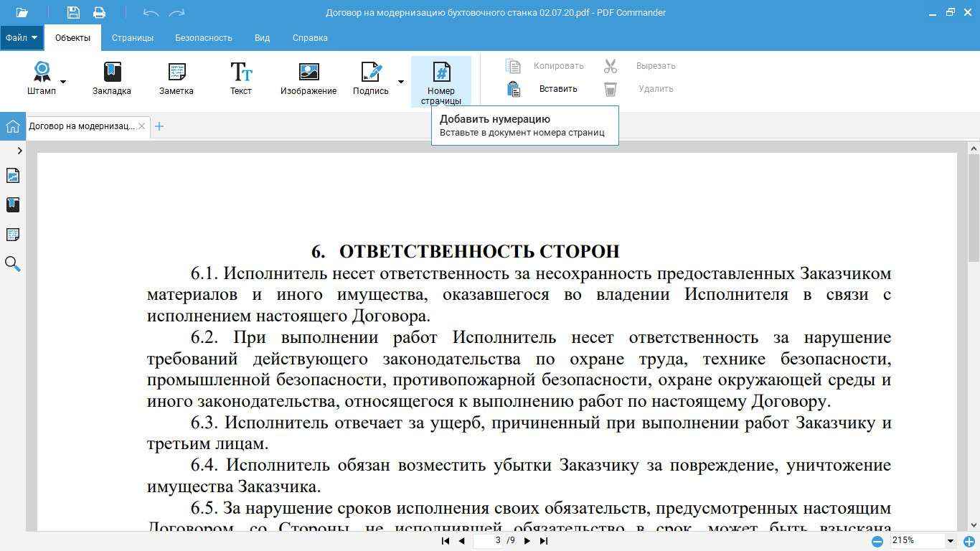Select the Подпись signature tool
Image resolution: width=980 pixels, height=551 pixels.
click(x=371, y=79)
